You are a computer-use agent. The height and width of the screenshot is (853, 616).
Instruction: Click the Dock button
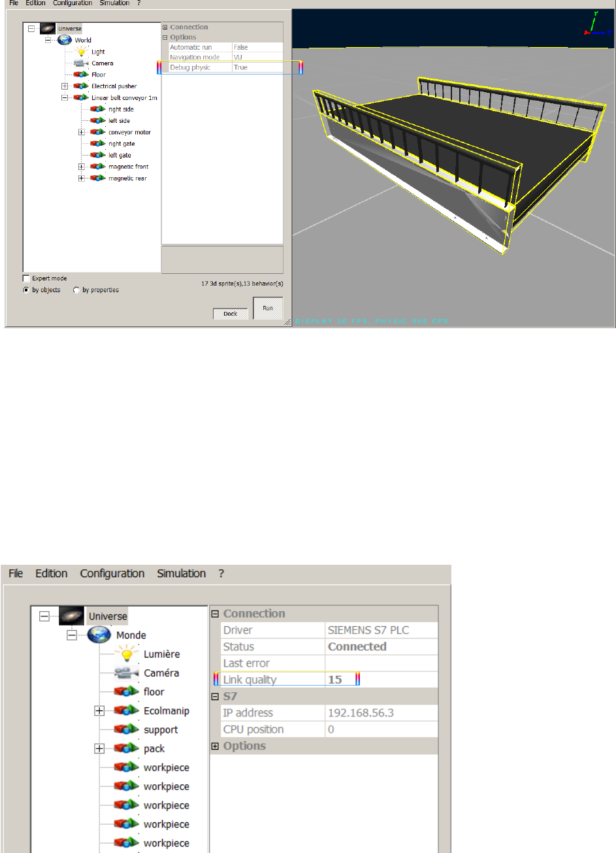231,314
